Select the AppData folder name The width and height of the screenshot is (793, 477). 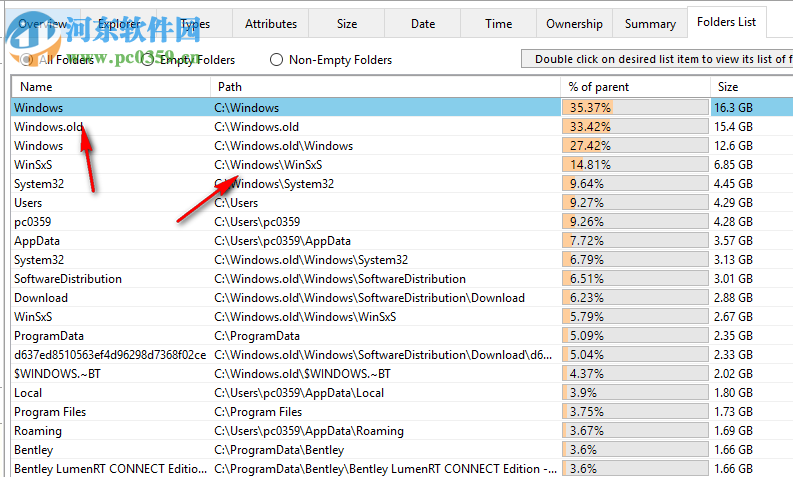coord(37,241)
